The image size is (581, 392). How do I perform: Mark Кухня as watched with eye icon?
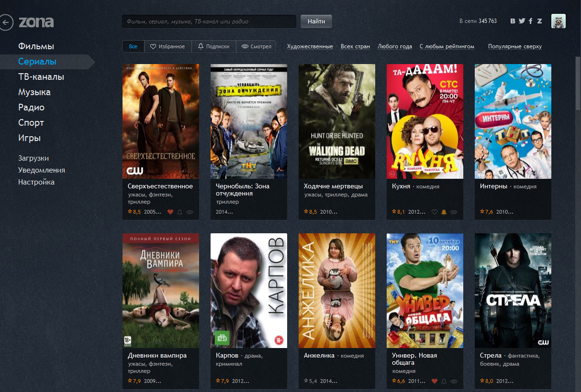pyautogui.click(x=454, y=212)
